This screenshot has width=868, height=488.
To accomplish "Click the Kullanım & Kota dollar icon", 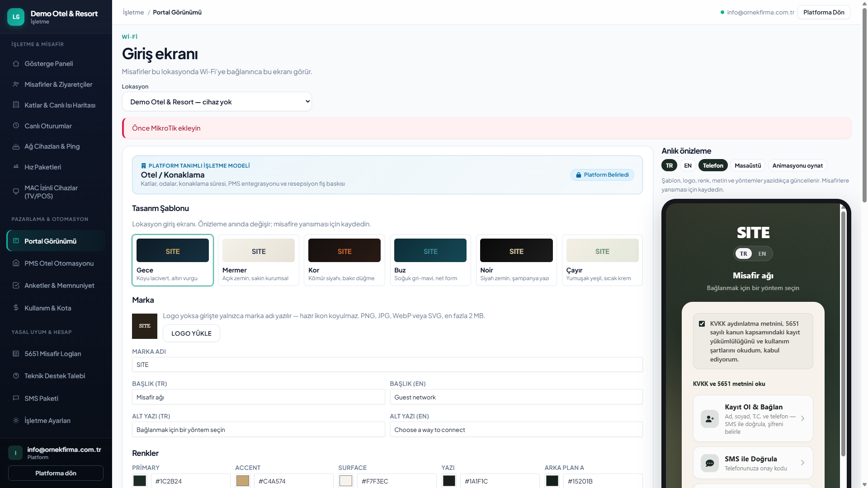I will coord(16,308).
